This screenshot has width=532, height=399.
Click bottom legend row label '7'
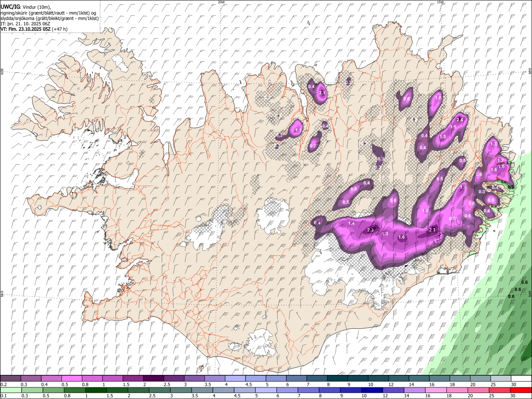(299, 396)
